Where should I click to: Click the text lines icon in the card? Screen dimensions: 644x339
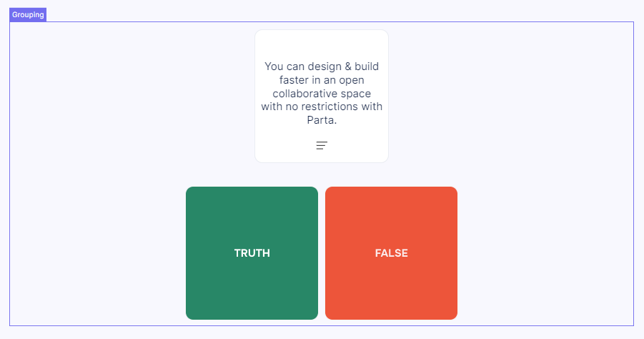(x=322, y=145)
